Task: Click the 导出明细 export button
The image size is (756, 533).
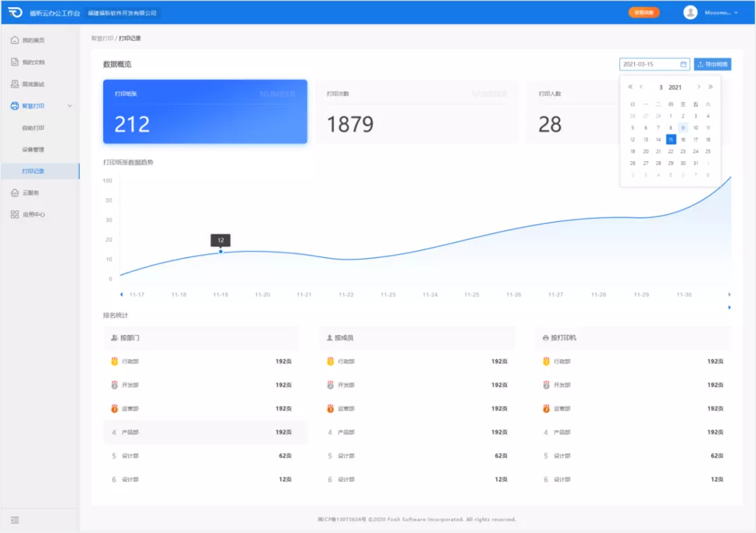Action: coord(713,64)
